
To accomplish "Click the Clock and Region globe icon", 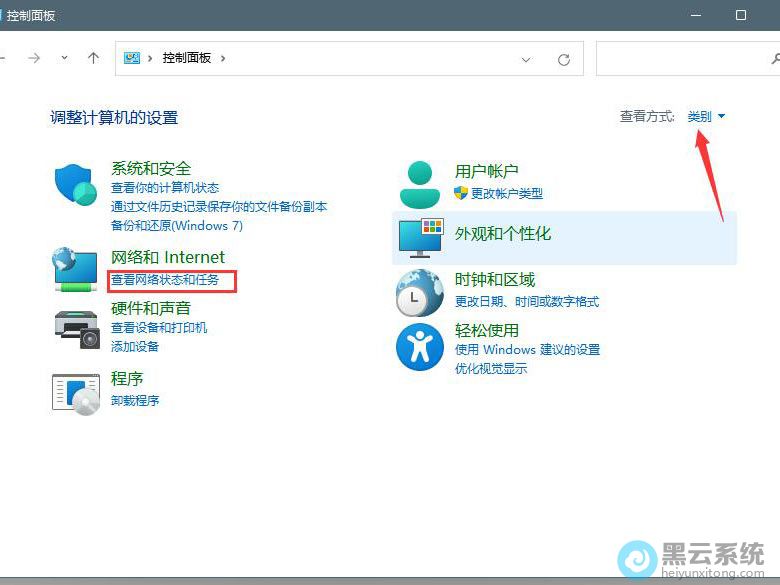I will pyautogui.click(x=420, y=292).
